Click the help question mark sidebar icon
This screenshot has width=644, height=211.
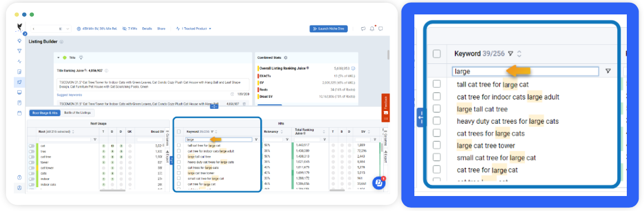[x=19, y=177]
